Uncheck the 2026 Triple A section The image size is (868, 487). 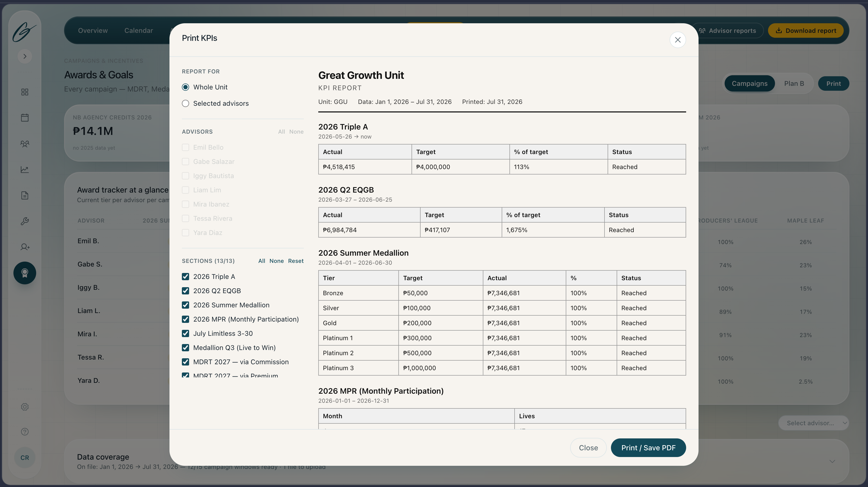pyautogui.click(x=185, y=277)
